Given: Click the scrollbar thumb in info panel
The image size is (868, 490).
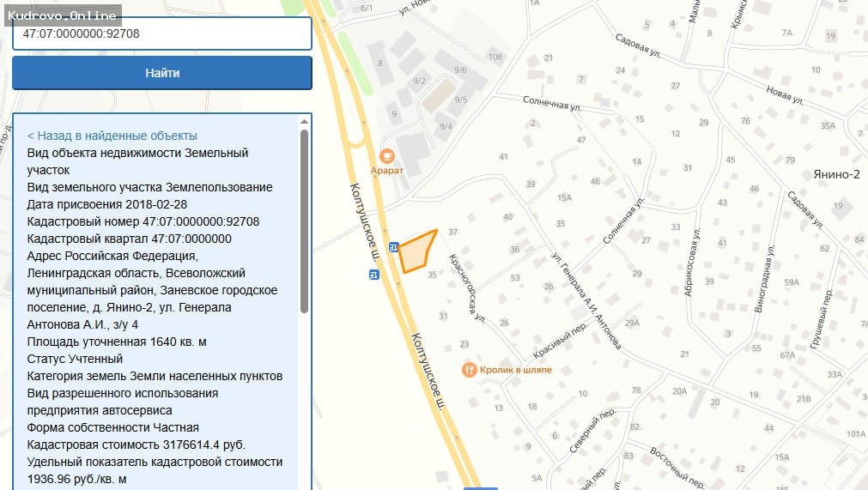Looking at the screenshot, I should pos(304,221).
